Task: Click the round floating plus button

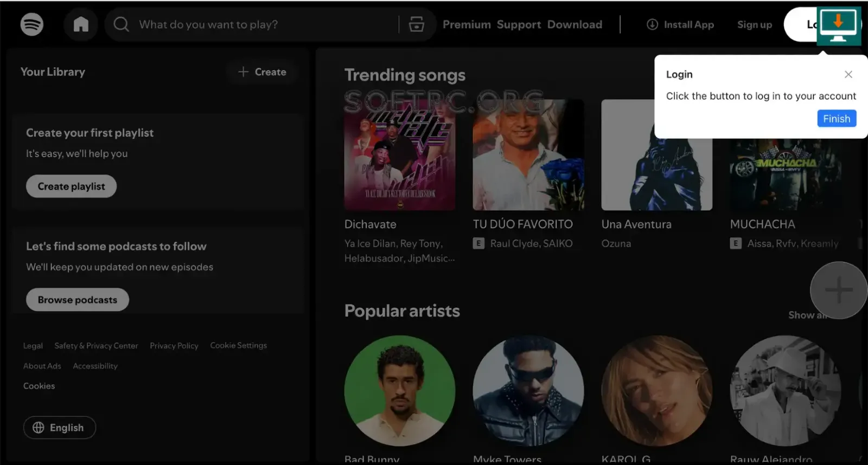Action: pyautogui.click(x=839, y=290)
